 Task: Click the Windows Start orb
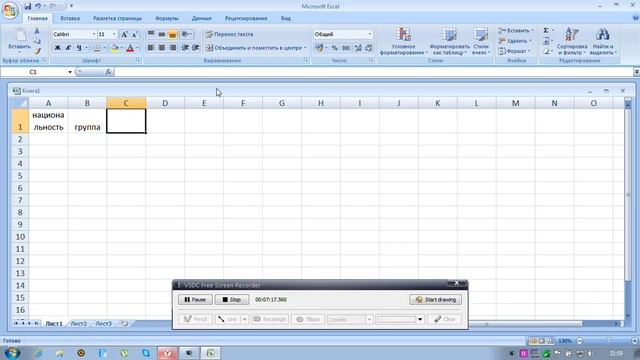click(12, 353)
